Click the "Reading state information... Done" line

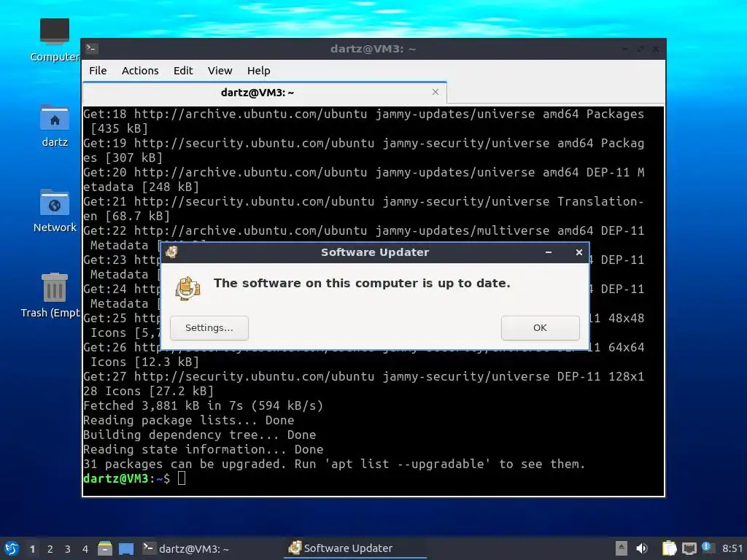pyautogui.click(x=203, y=449)
